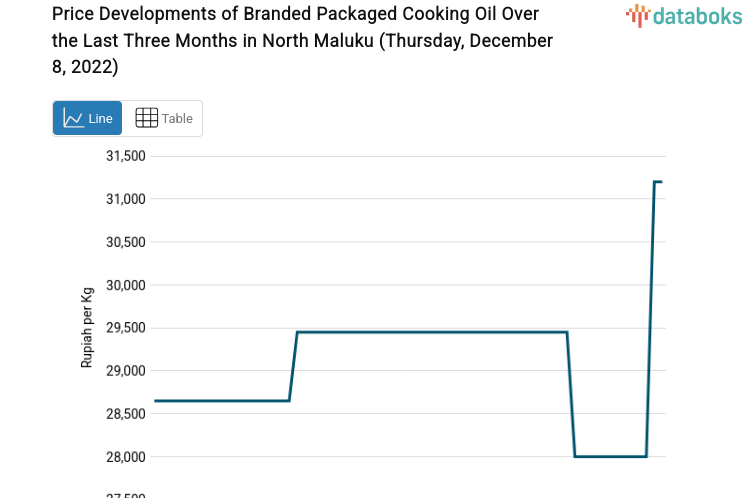Click the 30,000 y-axis label
The width and height of the screenshot is (753, 498).
[x=126, y=285]
